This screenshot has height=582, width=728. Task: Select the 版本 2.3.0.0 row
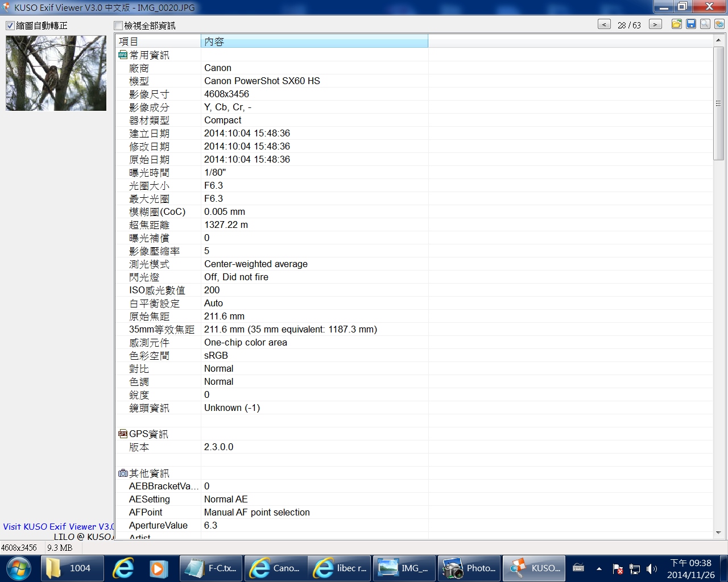pyautogui.click(x=414, y=447)
